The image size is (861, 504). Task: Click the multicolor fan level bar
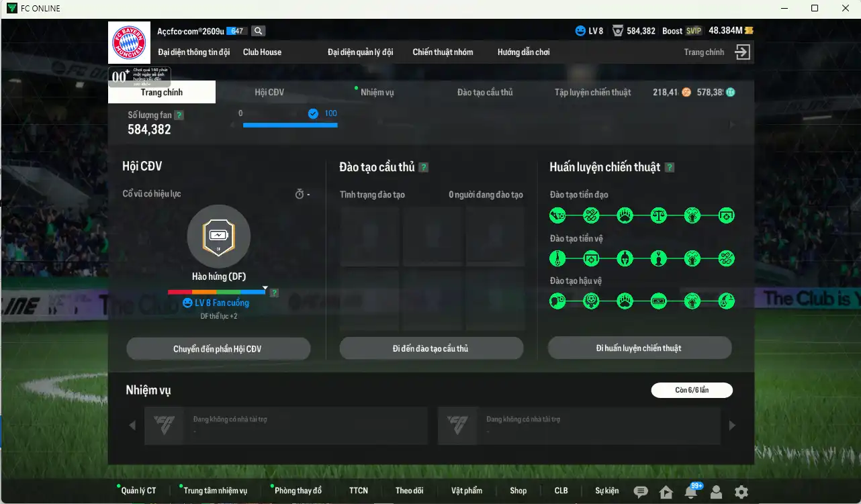coord(217,292)
